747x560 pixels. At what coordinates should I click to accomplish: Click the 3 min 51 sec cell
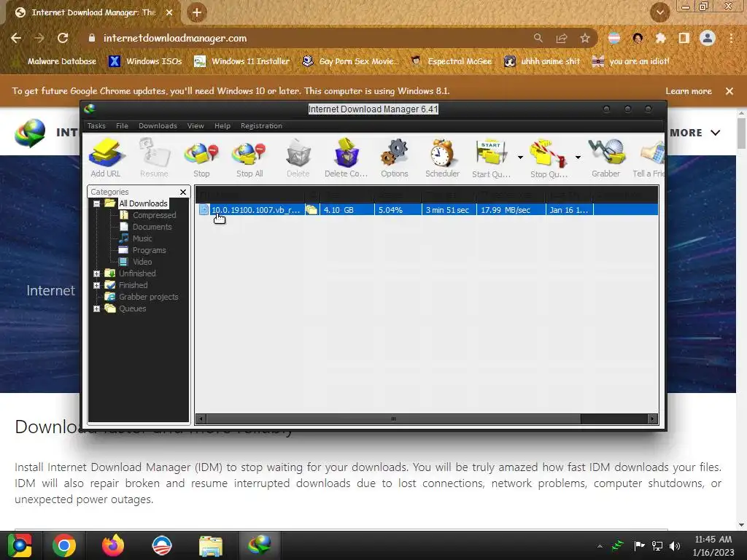(x=447, y=210)
